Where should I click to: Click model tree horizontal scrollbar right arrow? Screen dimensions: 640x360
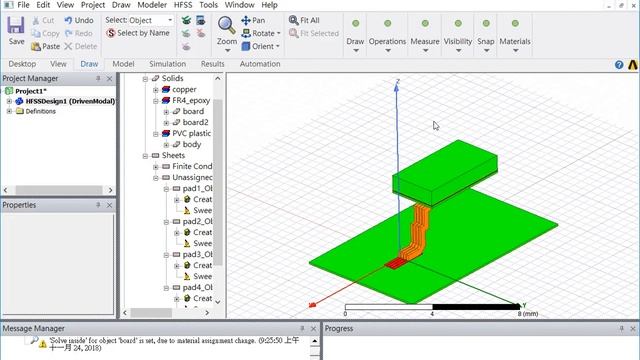point(207,313)
